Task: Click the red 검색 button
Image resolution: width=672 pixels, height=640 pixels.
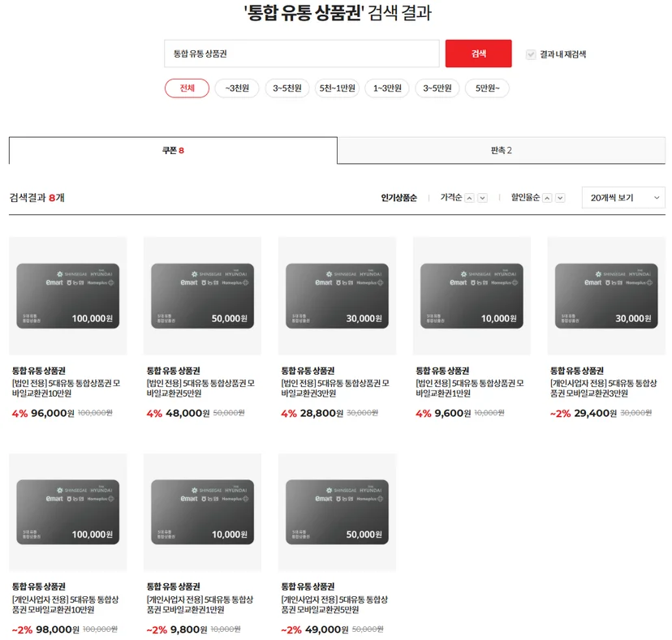Action: tap(478, 54)
